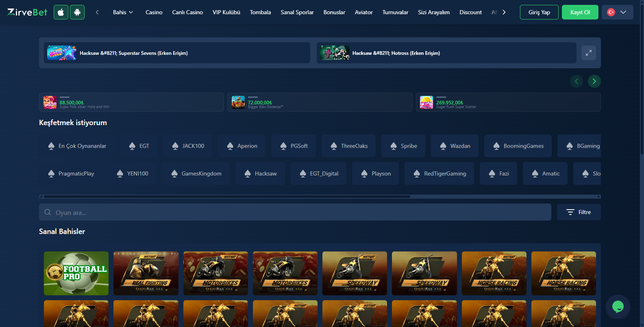Select the Amatic provider
644x327 pixels.
point(545,173)
